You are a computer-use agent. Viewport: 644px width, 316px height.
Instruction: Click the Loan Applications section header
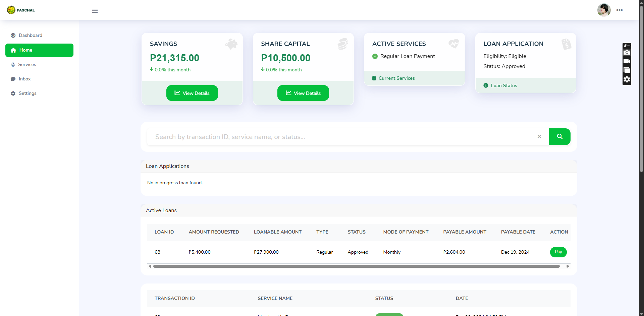(359, 166)
